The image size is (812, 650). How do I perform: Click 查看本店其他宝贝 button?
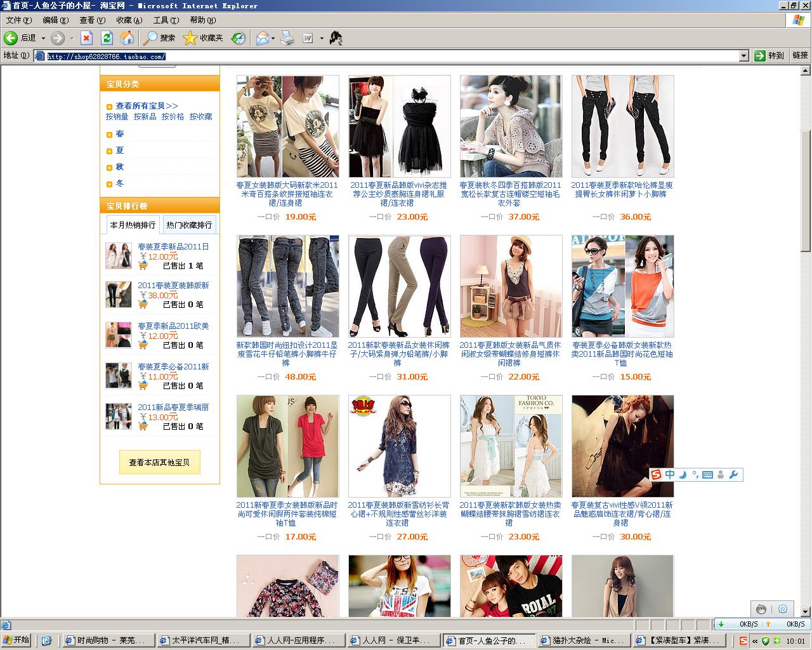(x=160, y=462)
